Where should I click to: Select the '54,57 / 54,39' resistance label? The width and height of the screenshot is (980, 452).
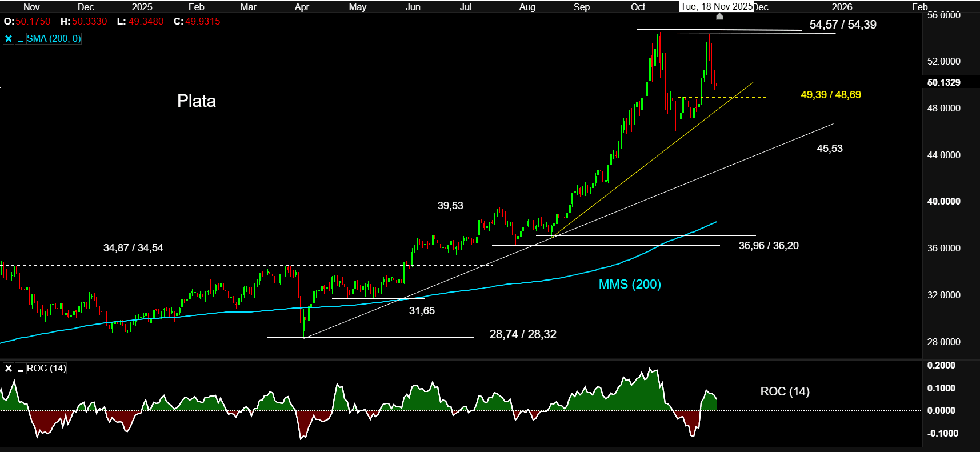point(842,25)
